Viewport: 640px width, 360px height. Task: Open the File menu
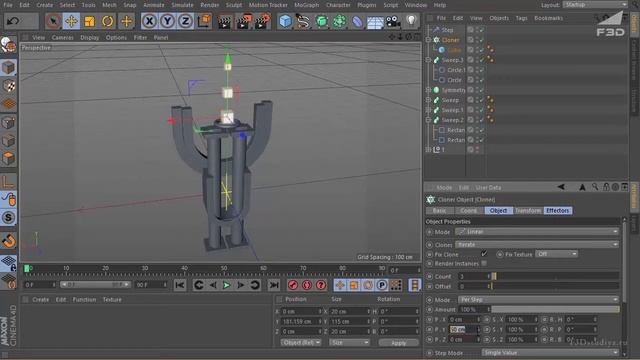[x=8, y=5]
